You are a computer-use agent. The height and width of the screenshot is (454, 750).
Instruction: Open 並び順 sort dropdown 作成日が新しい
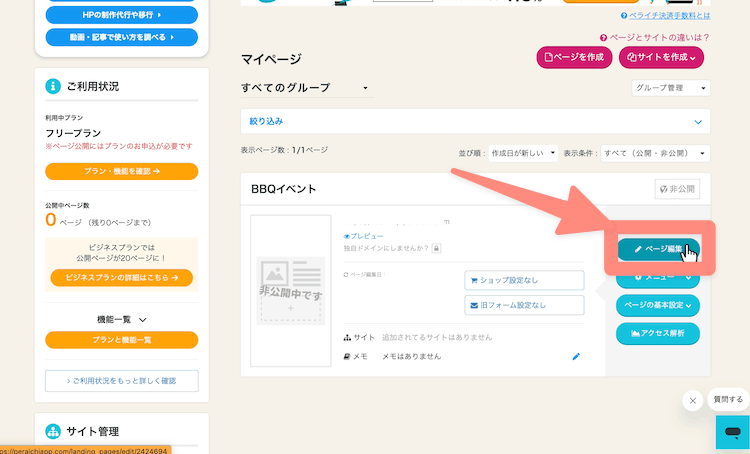523,153
